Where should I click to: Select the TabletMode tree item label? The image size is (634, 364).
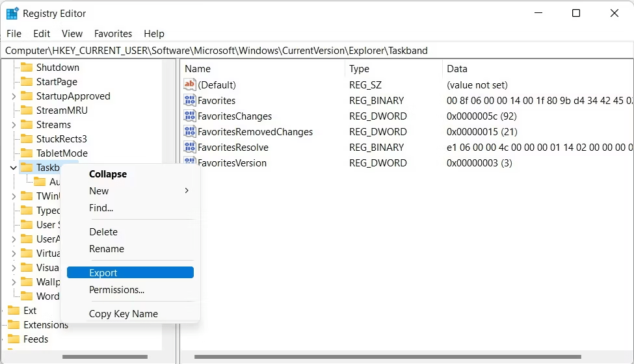pos(62,153)
